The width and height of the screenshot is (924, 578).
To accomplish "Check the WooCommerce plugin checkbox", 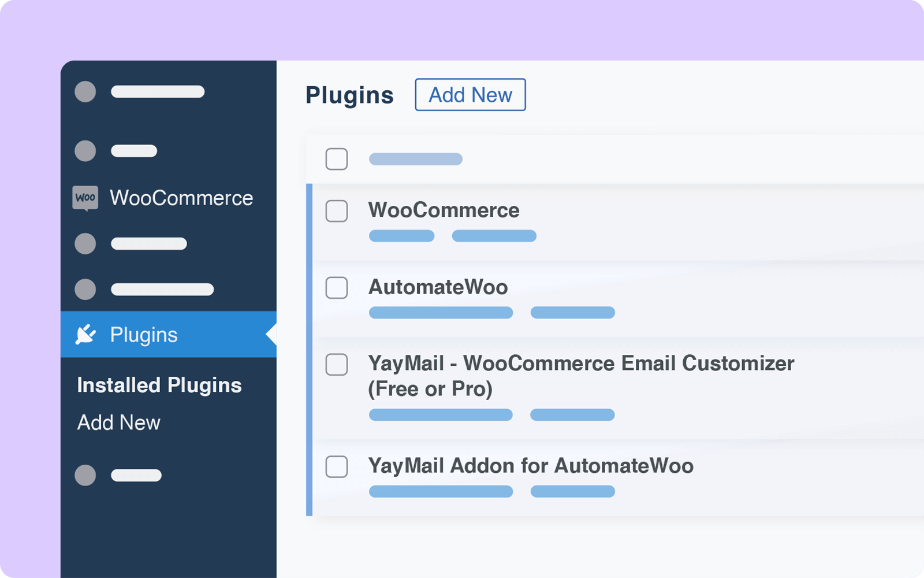I will 337,212.
